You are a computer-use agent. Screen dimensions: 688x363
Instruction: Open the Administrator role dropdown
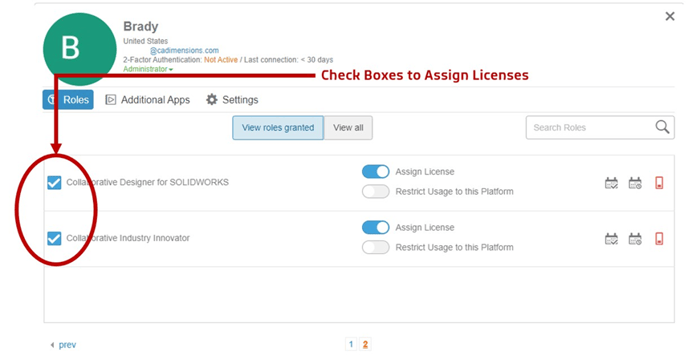pyautogui.click(x=148, y=69)
